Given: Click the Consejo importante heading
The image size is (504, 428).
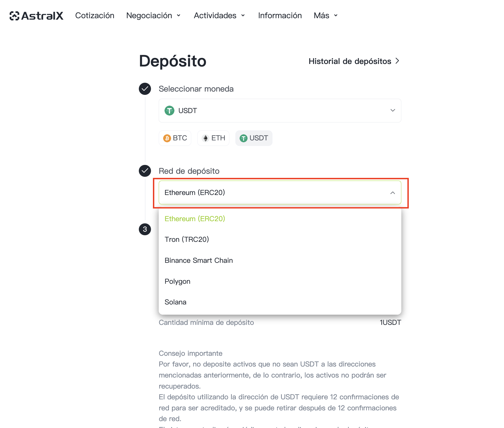Looking at the screenshot, I should (190, 353).
